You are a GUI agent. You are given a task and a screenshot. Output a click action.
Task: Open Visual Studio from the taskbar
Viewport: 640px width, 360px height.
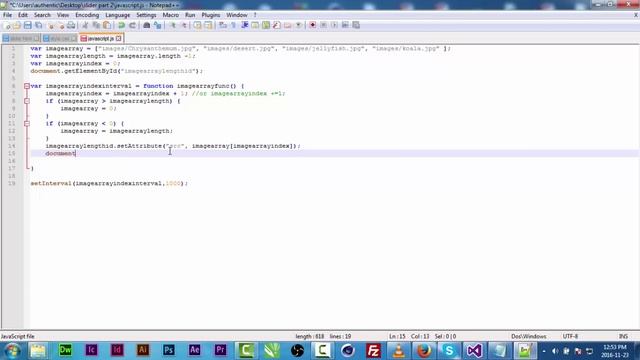pos(474,350)
